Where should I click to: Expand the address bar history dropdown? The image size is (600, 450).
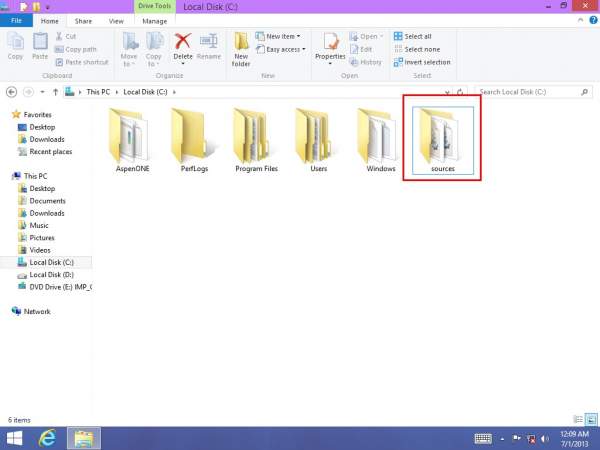click(x=447, y=92)
